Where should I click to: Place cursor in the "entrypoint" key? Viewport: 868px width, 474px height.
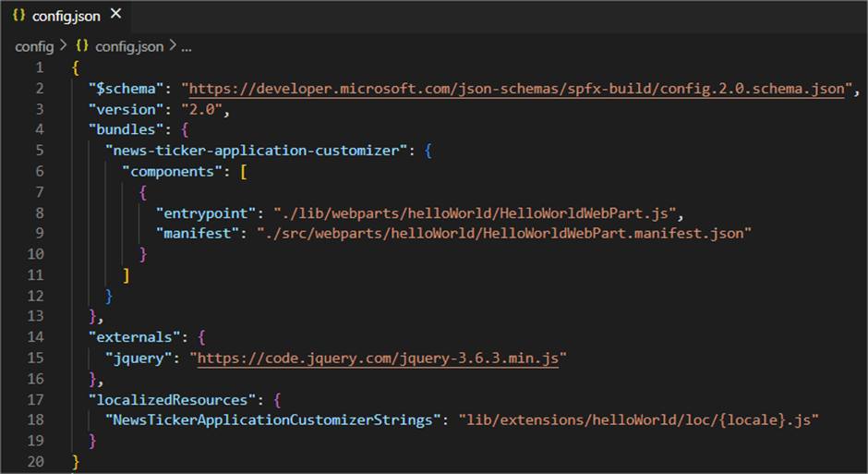pos(207,213)
